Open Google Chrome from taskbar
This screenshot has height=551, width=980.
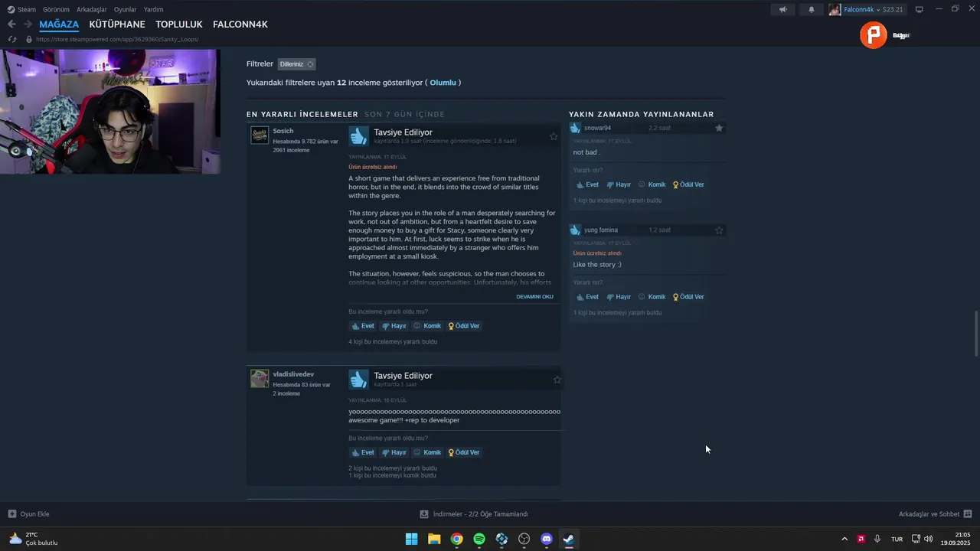coord(456,539)
